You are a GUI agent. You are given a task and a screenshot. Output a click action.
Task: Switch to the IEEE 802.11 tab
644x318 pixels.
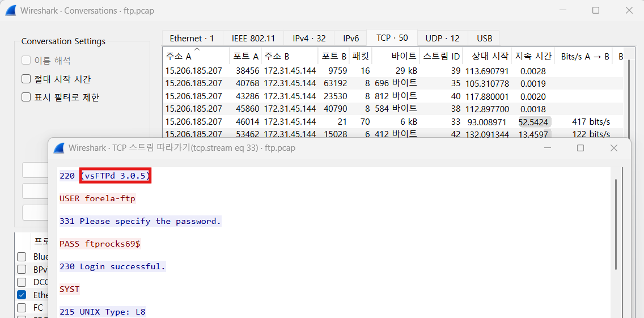pos(253,38)
